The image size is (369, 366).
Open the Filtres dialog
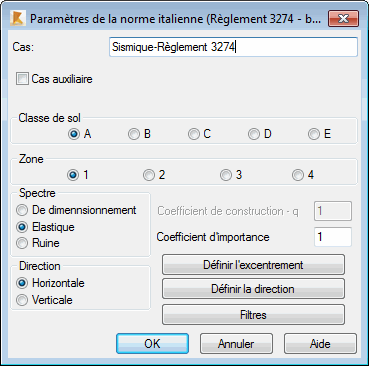(x=253, y=315)
